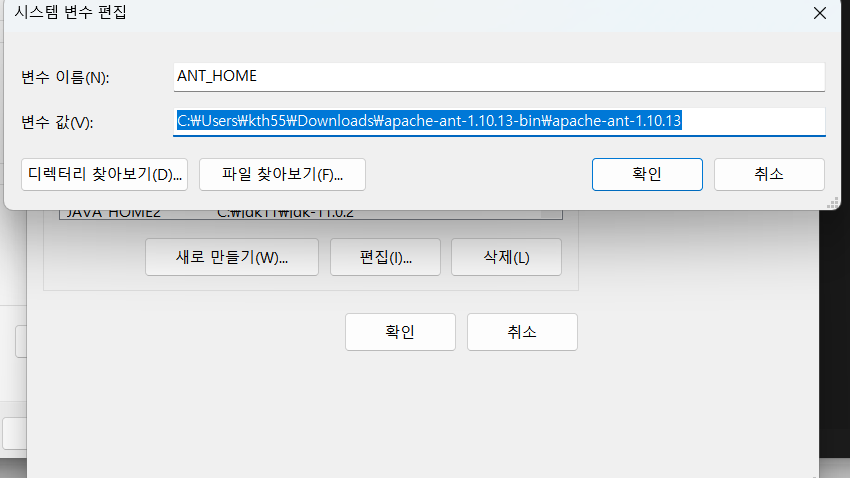The width and height of the screenshot is (850, 478).
Task: Click 편집(I)... in the environment variables window
Action: pos(385,257)
